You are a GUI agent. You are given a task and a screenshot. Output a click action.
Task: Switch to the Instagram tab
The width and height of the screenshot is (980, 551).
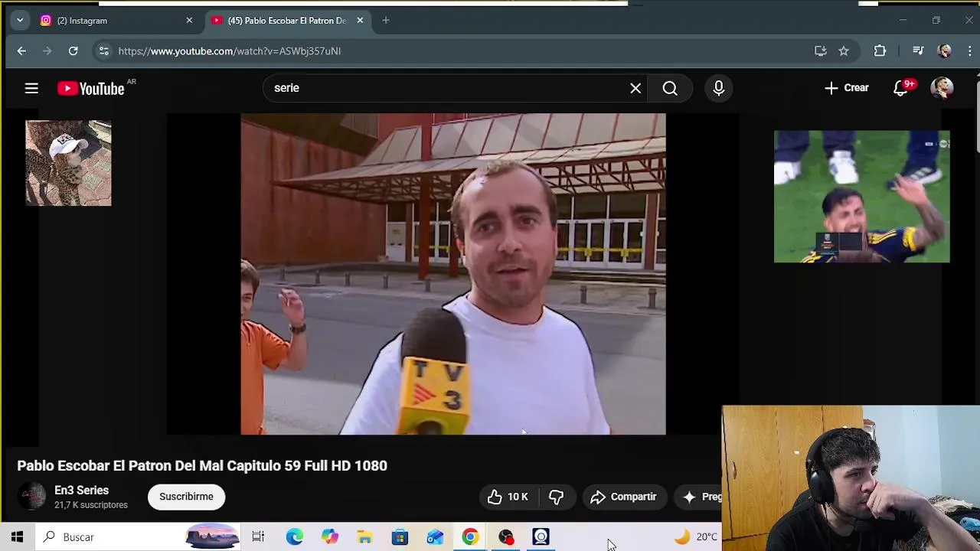[x=115, y=21]
